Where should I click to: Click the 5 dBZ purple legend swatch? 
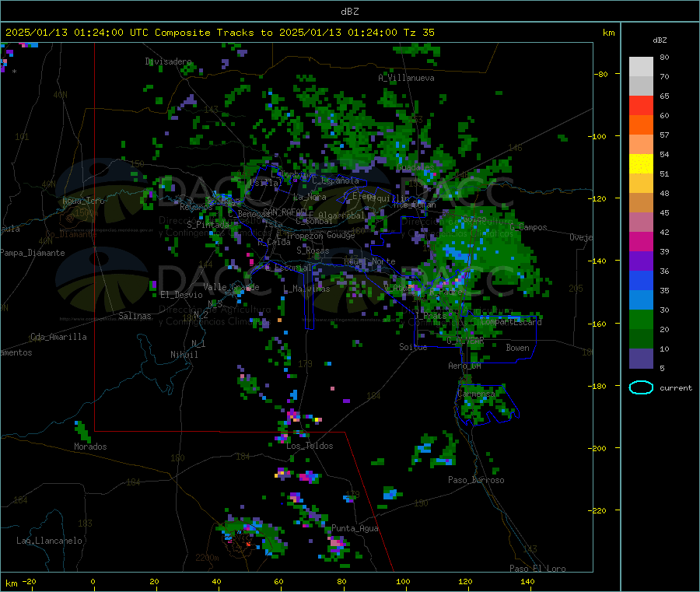[x=641, y=359]
